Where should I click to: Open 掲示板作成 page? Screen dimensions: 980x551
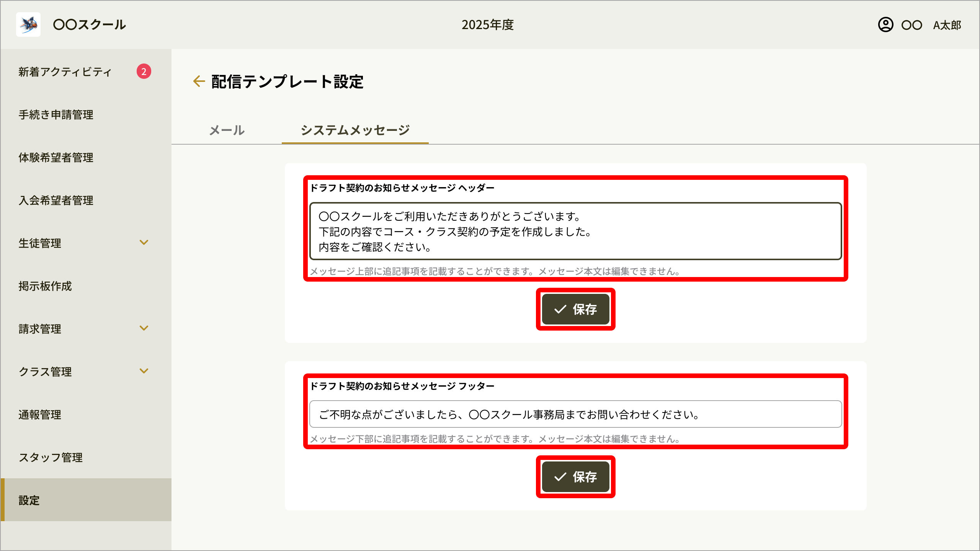point(86,286)
